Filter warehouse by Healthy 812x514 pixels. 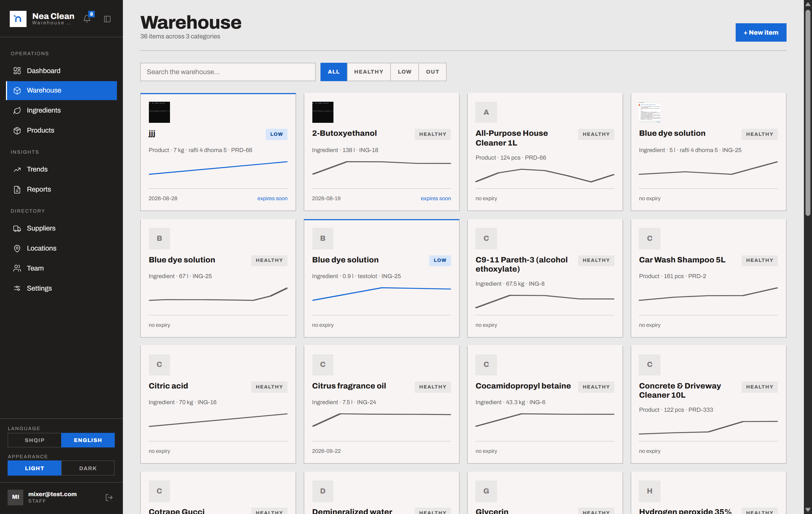[x=369, y=72]
